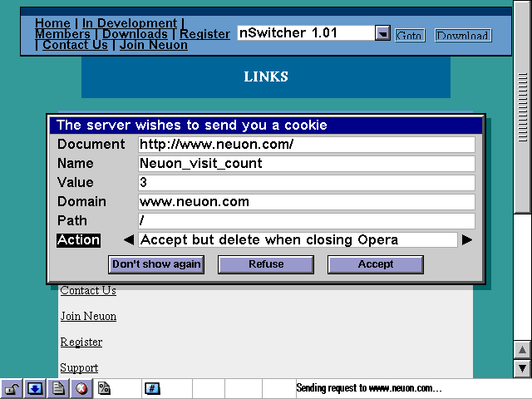Click Accept to allow the cookie
The height and width of the screenshot is (399, 532).
coord(376,264)
